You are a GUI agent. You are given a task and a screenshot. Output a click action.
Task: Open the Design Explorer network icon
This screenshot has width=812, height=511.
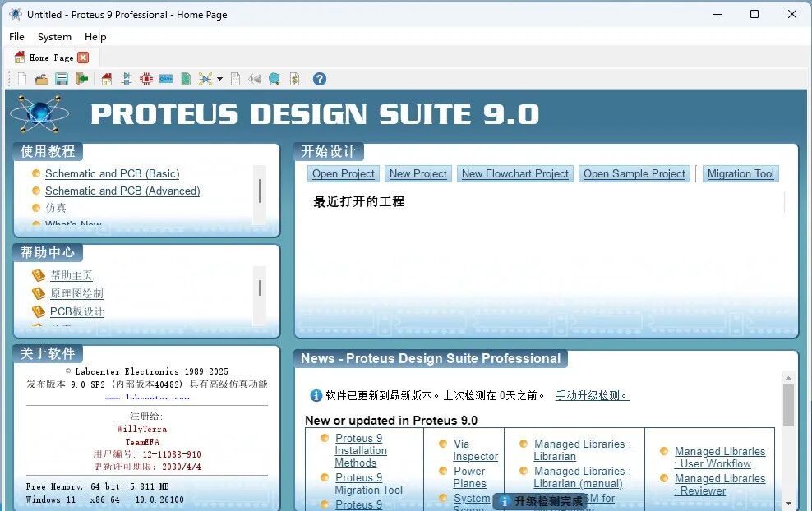click(x=205, y=79)
